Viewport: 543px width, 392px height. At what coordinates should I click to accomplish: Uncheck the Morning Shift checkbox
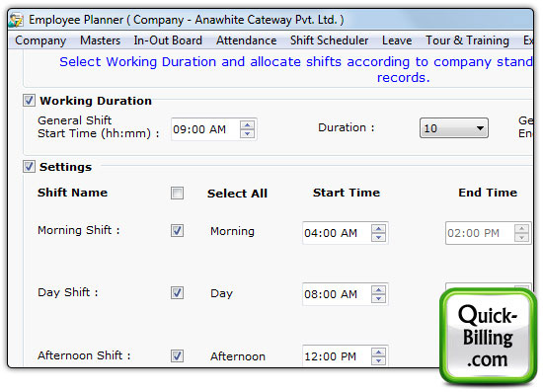point(177,231)
